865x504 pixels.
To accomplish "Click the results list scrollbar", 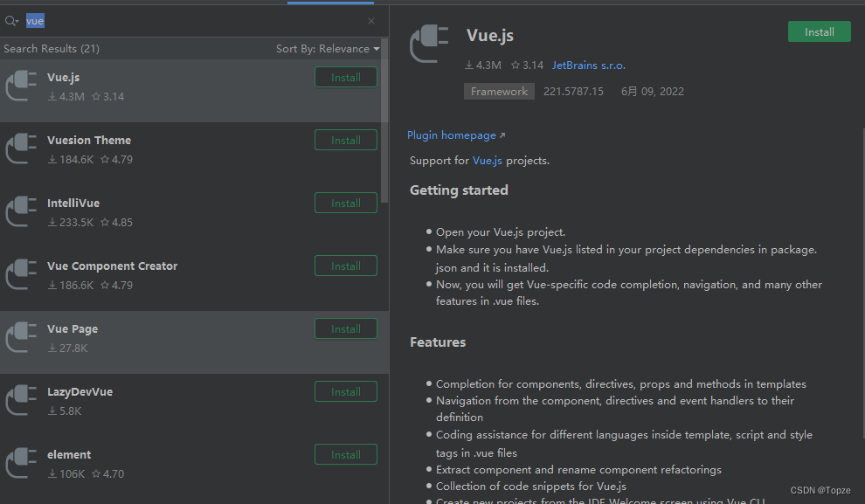I will 384,121.
